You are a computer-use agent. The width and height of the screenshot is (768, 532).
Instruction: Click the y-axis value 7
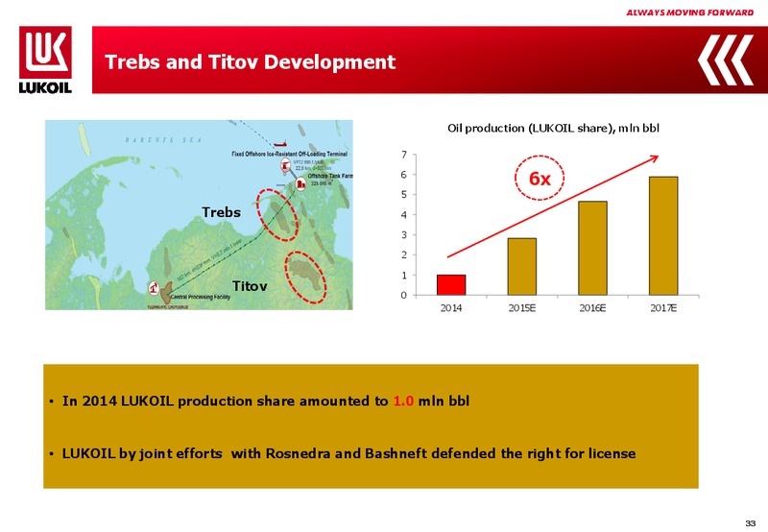coord(404,155)
